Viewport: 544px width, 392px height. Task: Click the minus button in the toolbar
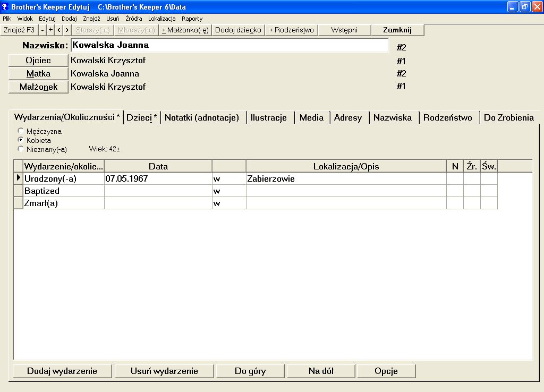tap(43, 30)
